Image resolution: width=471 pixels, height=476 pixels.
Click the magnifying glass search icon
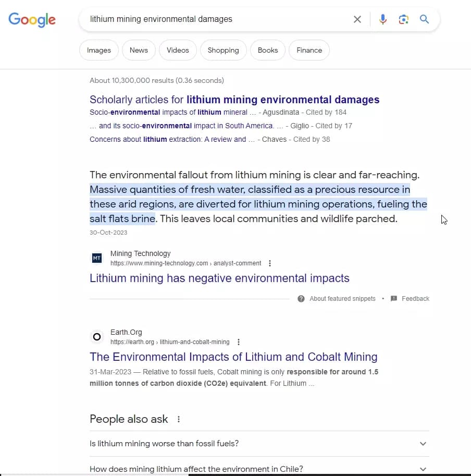click(x=424, y=19)
